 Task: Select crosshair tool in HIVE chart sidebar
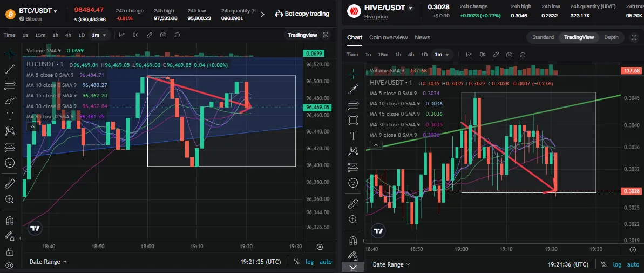[353, 74]
